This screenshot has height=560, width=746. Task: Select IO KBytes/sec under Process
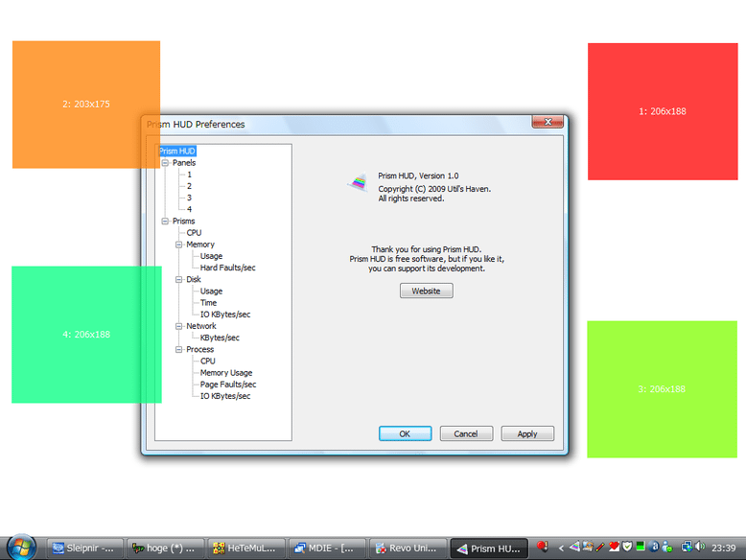point(225,396)
